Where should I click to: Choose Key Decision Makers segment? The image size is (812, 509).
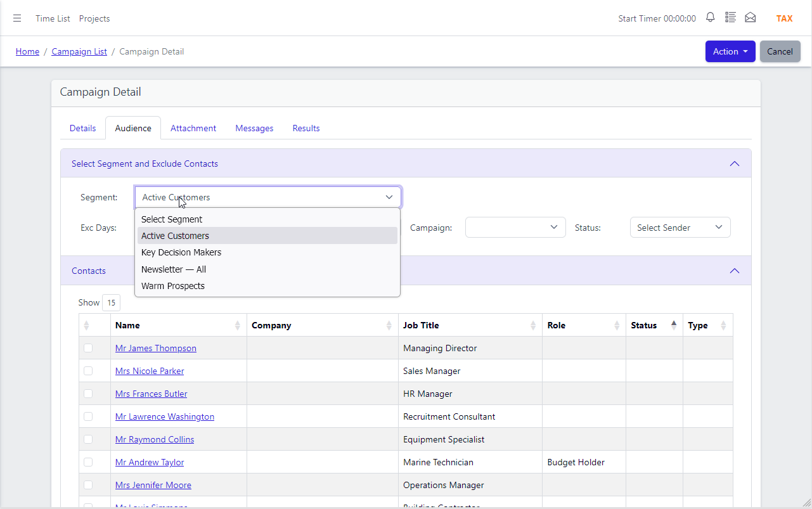(267, 252)
